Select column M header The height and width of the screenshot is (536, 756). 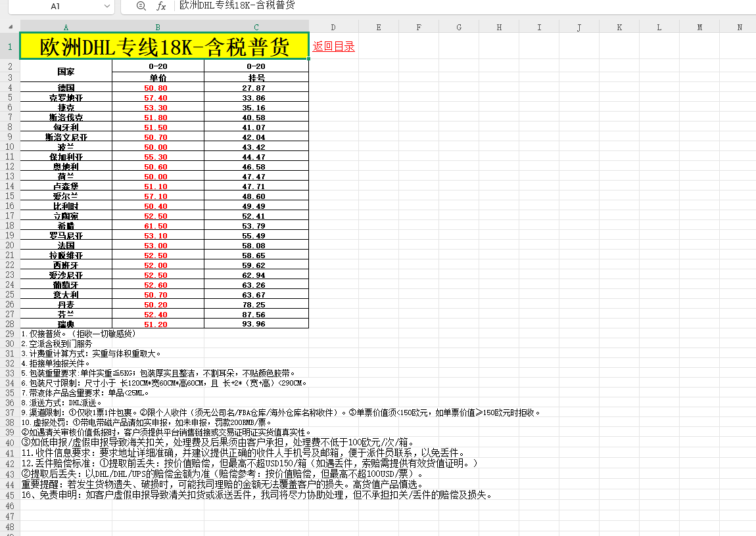point(699,27)
